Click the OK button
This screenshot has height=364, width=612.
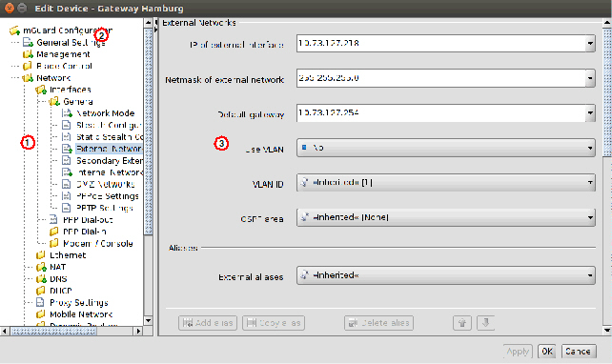547,352
